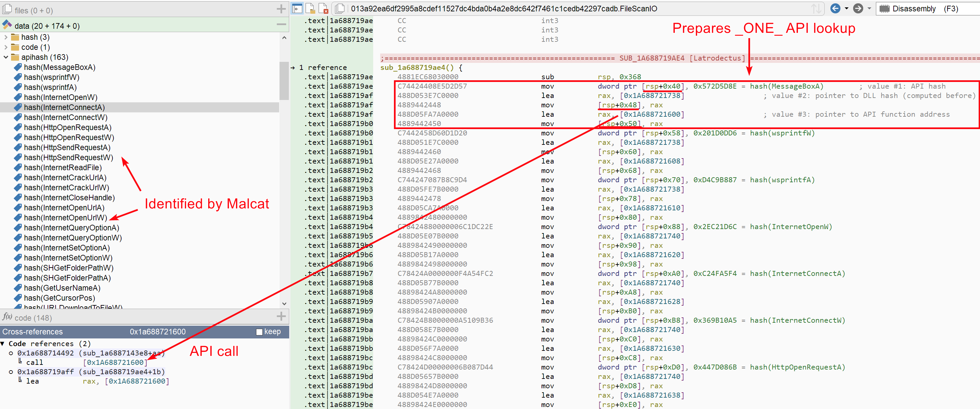Click the close file icon
Image resolution: width=980 pixels, height=409 pixels.
[x=323, y=8]
